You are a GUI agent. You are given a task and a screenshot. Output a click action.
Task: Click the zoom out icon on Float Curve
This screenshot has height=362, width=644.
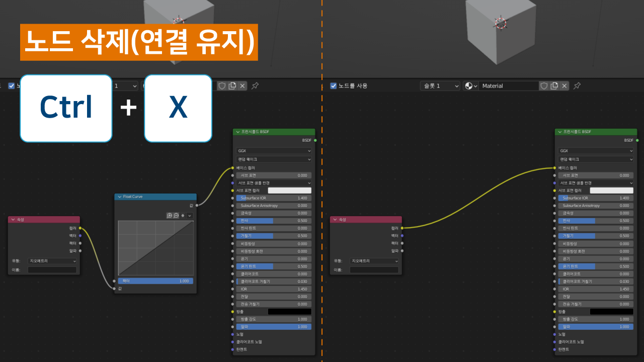coord(176,215)
